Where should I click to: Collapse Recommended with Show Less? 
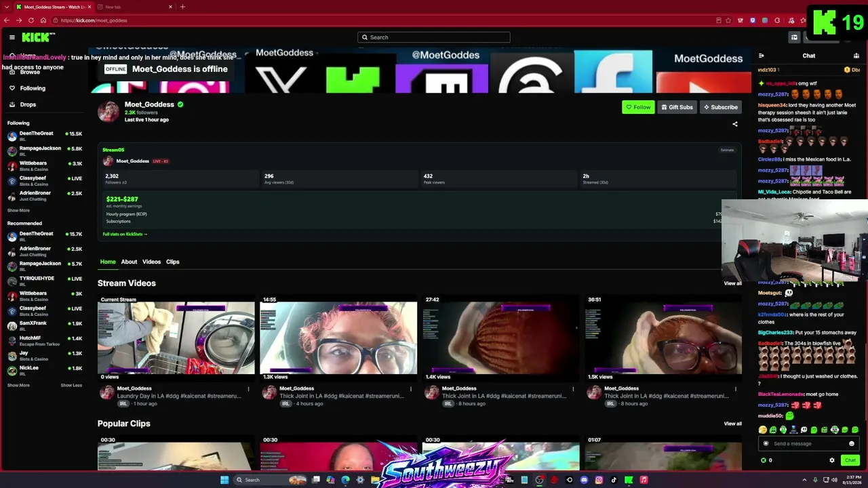71,386
